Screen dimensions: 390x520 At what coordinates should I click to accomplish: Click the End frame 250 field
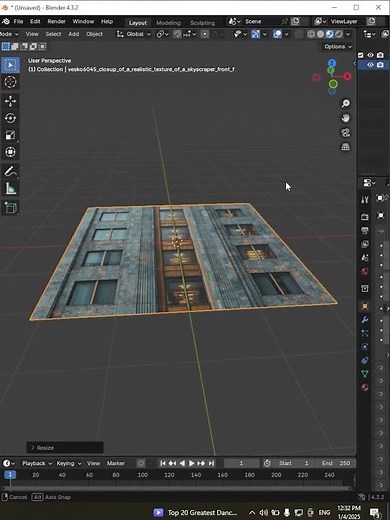pyautogui.click(x=336, y=463)
